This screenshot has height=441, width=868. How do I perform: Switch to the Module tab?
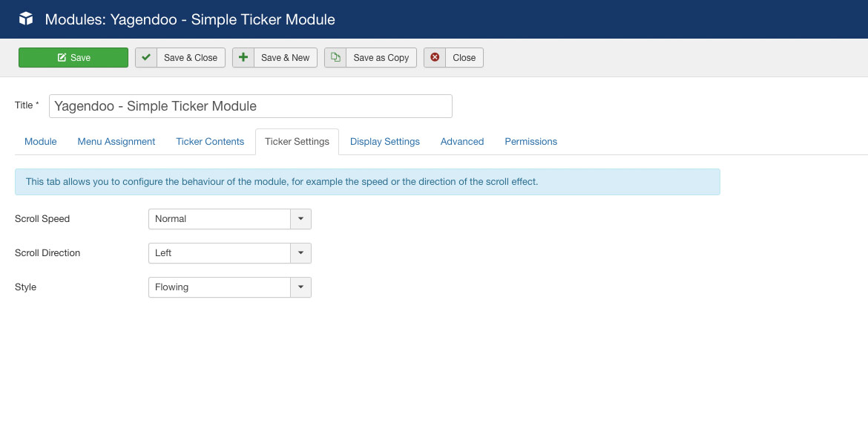(x=40, y=142)
